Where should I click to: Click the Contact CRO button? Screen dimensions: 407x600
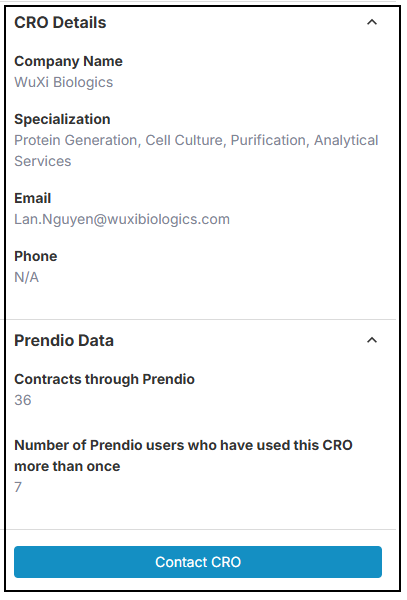198,562
